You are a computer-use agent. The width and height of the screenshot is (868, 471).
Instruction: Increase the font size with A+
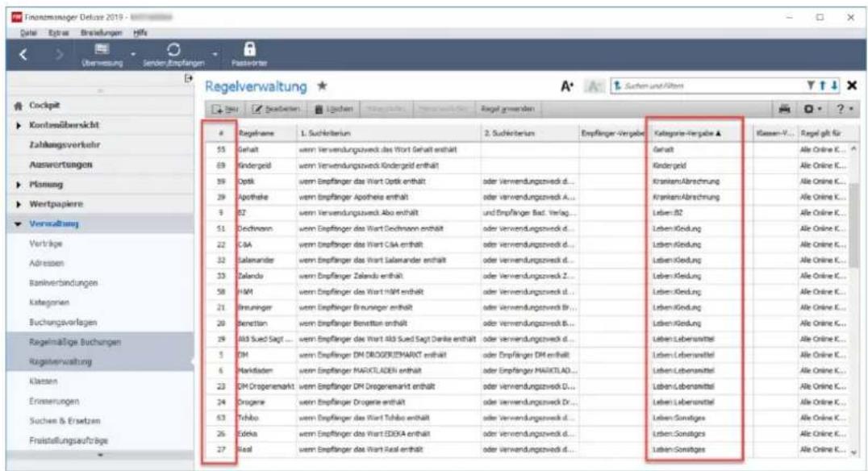point(567,86)
